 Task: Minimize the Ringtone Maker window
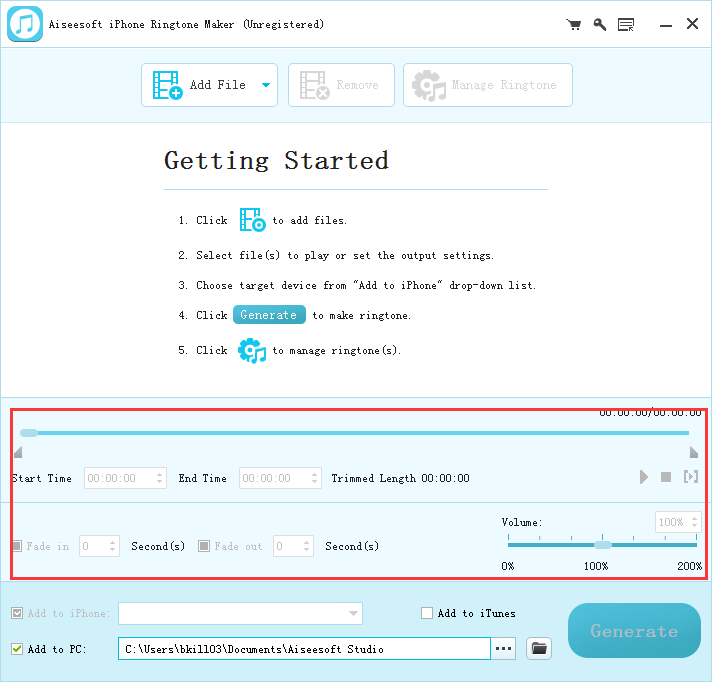coord(666,25)
